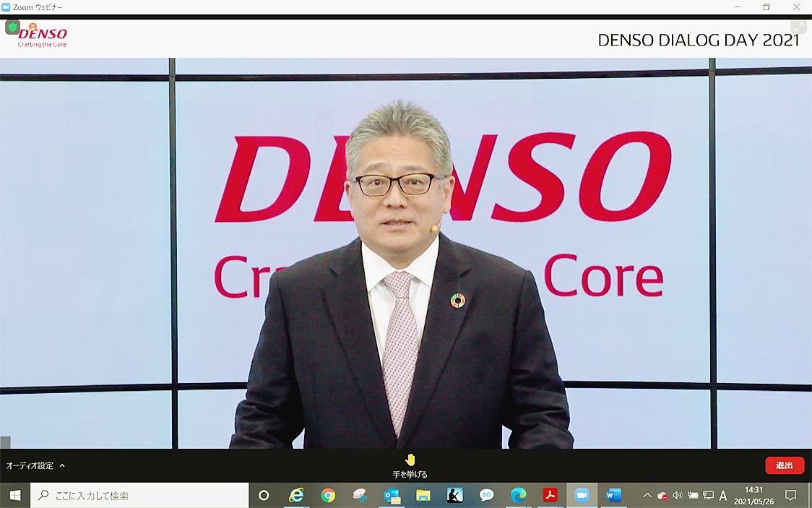Show hidden system tray icons chevron
The height and width of the screenshot is (508, 812).
[647, 495]
